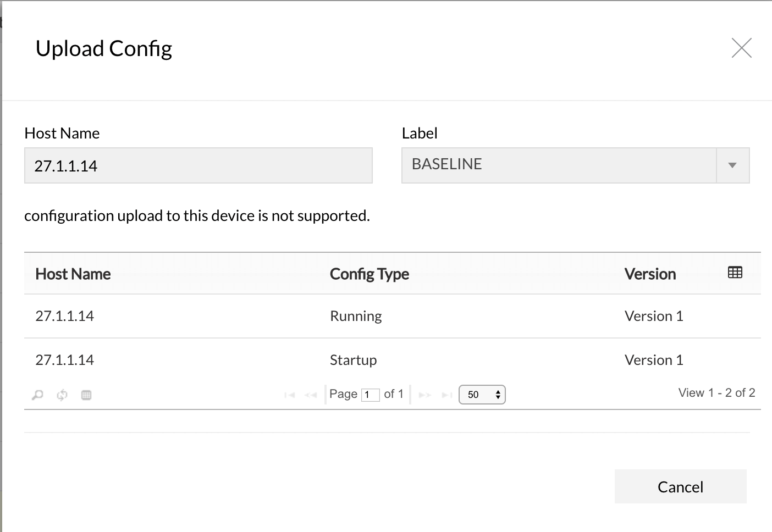This screenshot has height=532, width=772.
Task: Open the search icon in the table footer
Action: click(x=37, y=395)
